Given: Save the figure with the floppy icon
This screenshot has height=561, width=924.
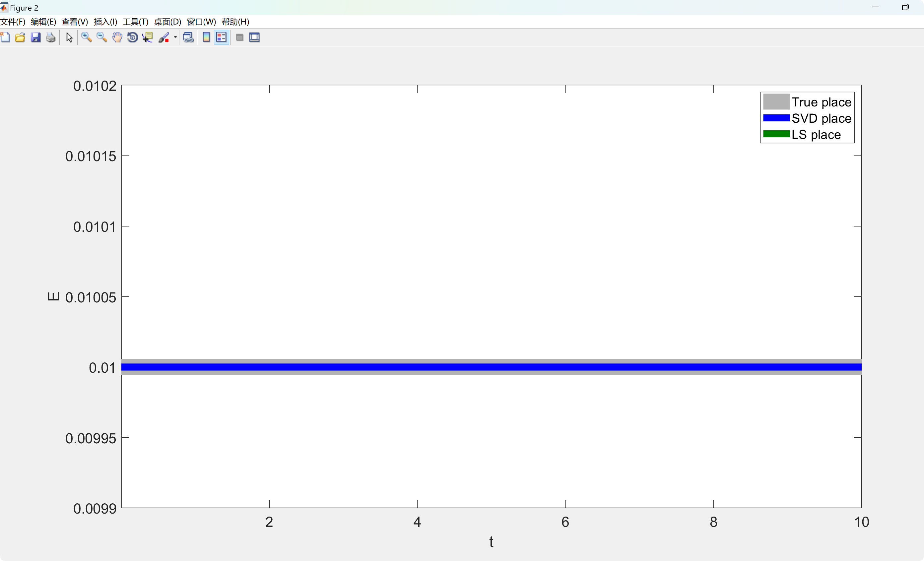Looking at the screenshot, I should click(x=35, y=37).
